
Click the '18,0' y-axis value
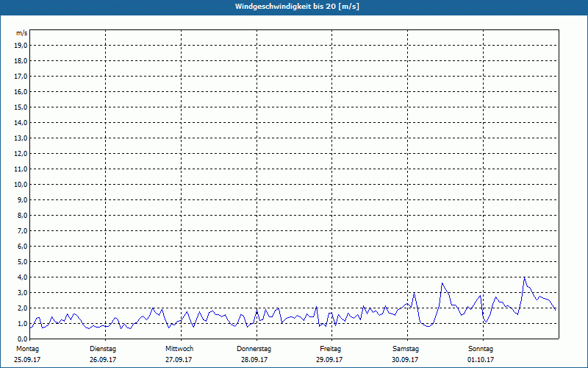click(21, 61)
